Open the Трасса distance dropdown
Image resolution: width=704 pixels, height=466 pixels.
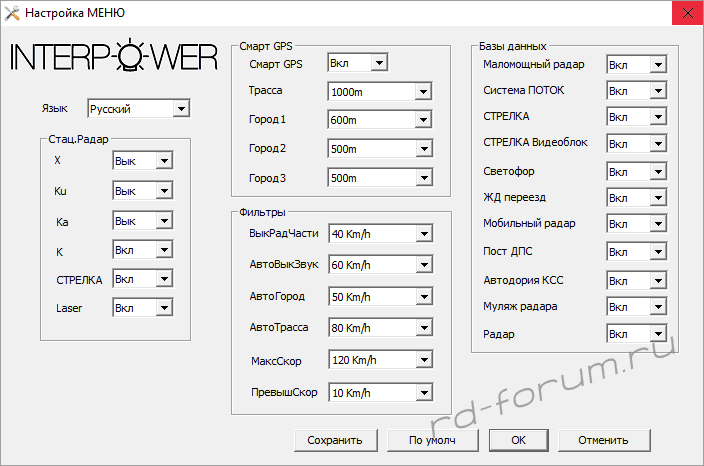[x=380, y=92]
